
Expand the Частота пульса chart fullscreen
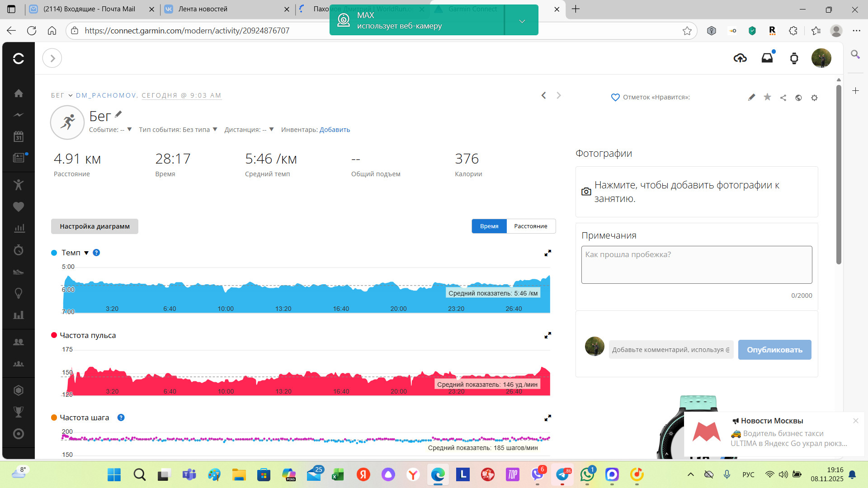pos(547,335)
